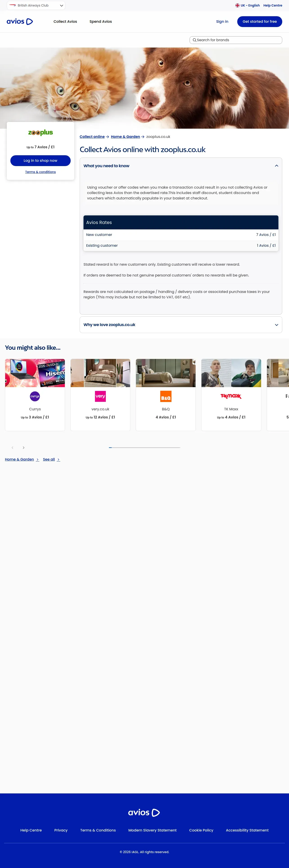This screenshot has width=289, height=868.
Task: Open the Spend Avios menu
Action: point(101,22)
